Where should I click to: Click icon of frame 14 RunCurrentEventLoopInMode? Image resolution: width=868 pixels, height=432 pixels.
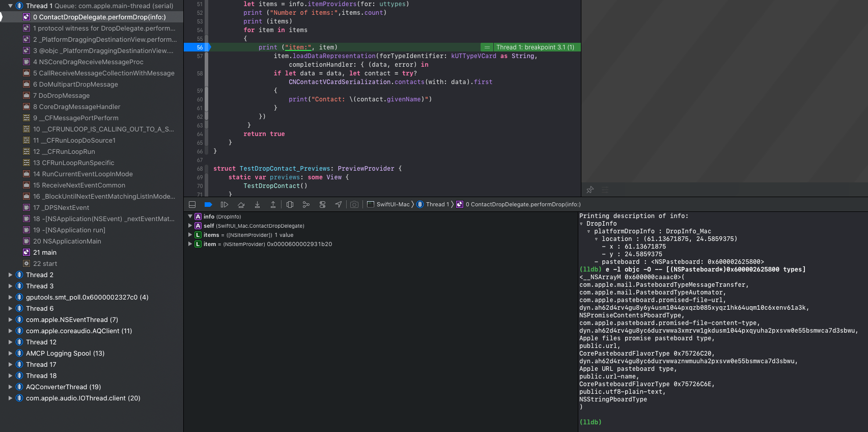(x=26, y=174)
